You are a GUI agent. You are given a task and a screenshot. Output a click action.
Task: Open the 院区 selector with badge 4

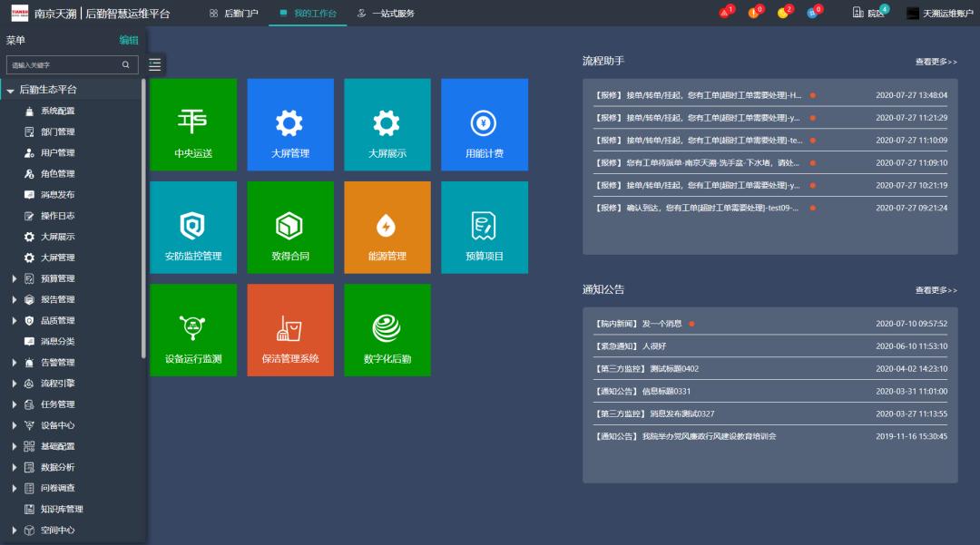868,13
